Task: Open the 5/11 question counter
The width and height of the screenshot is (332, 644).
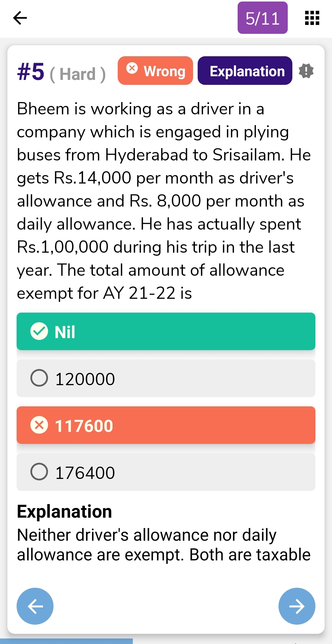Action: 263,18
